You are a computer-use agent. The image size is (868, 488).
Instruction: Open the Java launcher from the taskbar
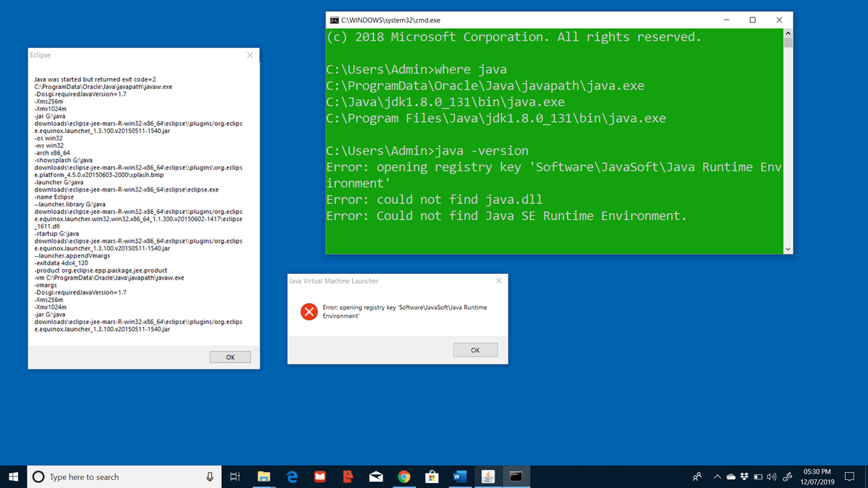pos(488,476)
